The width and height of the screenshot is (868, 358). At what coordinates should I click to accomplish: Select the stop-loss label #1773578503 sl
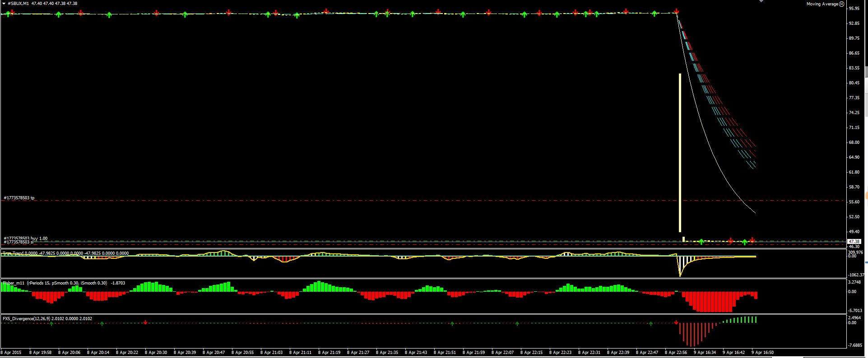19,242
